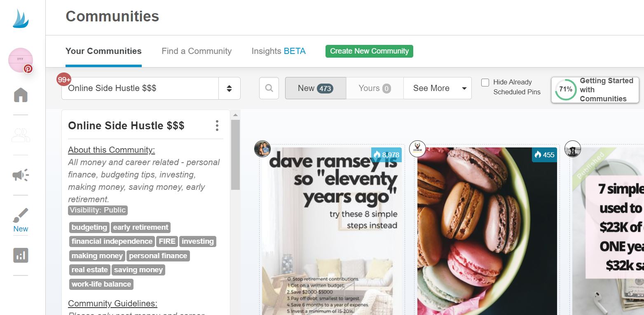
Task: Select the Yours filter button
Action: pyautogui.click(x=375, y=88)
